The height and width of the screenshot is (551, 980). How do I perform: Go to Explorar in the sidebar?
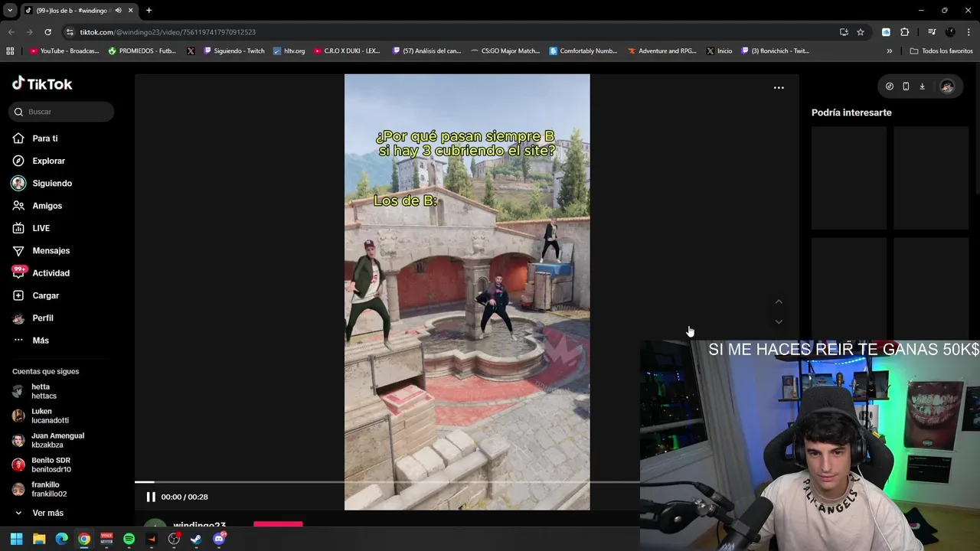click(38, 161)
